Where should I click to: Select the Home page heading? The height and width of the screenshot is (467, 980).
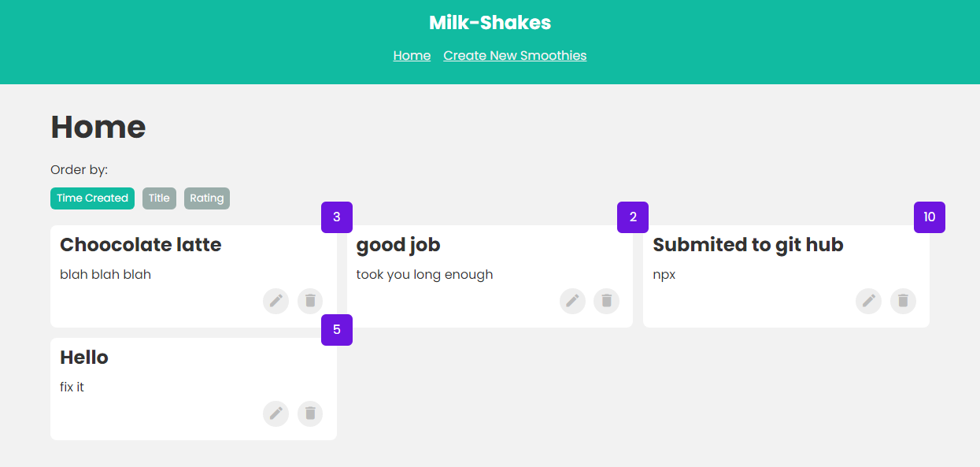[x=98, y=127]
